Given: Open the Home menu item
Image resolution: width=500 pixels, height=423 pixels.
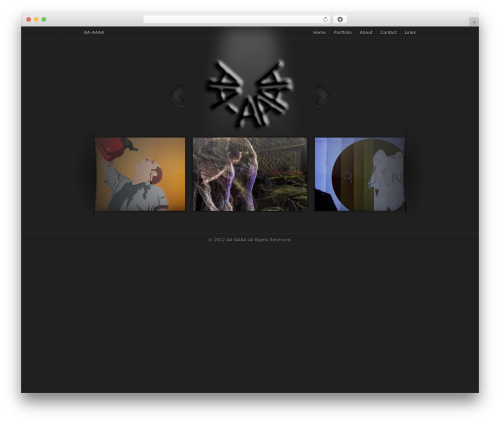Looking at the screenshot, I should 319,32.
